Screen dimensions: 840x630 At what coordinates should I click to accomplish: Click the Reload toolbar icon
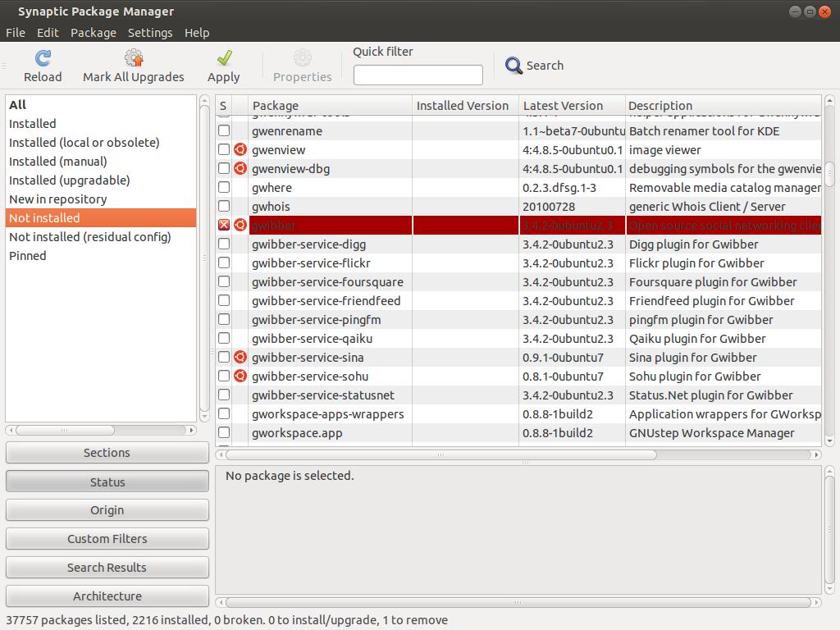click(x=43, y=58)
